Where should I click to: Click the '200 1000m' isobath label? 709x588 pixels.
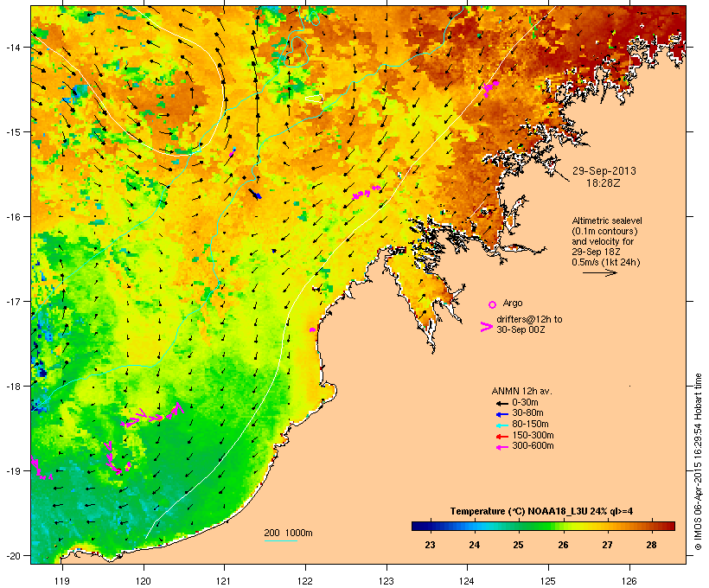coord(288,533)
